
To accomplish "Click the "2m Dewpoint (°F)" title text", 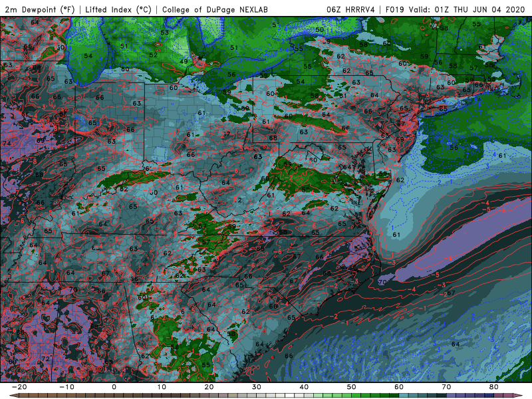I will pyautogui.click(x=39, y=9).
